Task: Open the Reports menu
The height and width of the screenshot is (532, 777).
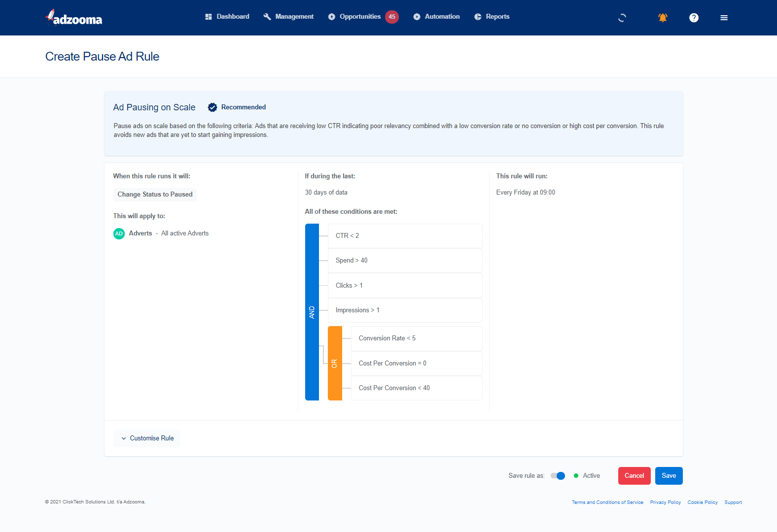Action: 492,17
